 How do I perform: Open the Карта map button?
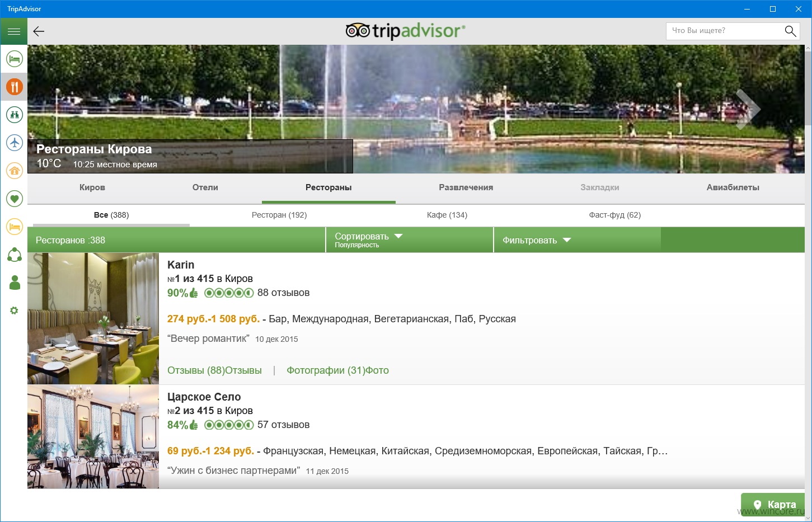tap(773, 504)
